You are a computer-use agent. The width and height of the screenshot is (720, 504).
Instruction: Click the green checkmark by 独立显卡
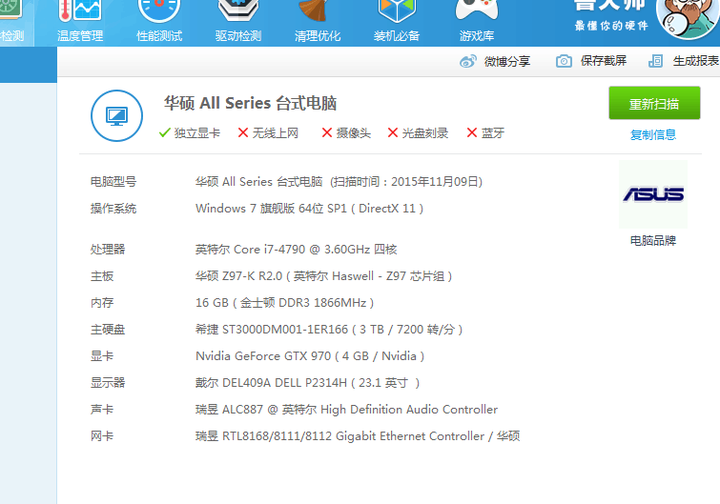pos(164,133)
